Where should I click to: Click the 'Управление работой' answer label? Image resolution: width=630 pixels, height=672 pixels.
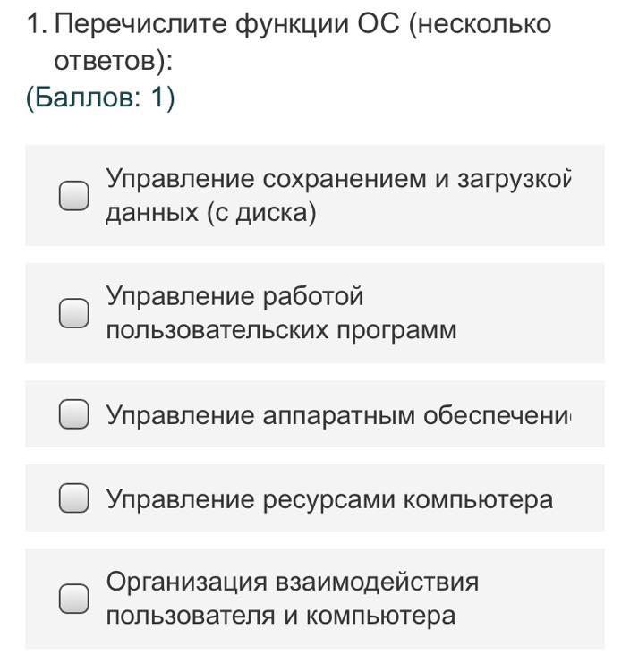click(234, 296)
